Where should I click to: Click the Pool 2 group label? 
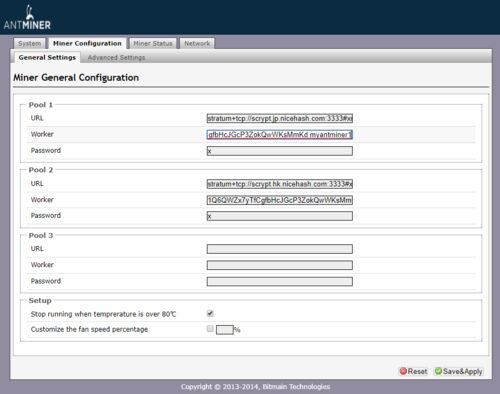click(x=41, y=170)
